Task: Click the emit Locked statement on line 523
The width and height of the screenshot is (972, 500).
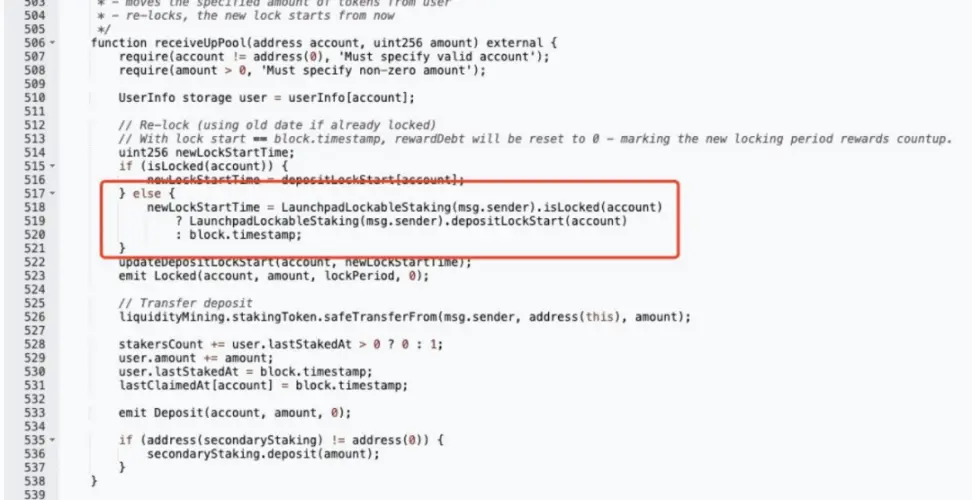Action: coord(273,276)
